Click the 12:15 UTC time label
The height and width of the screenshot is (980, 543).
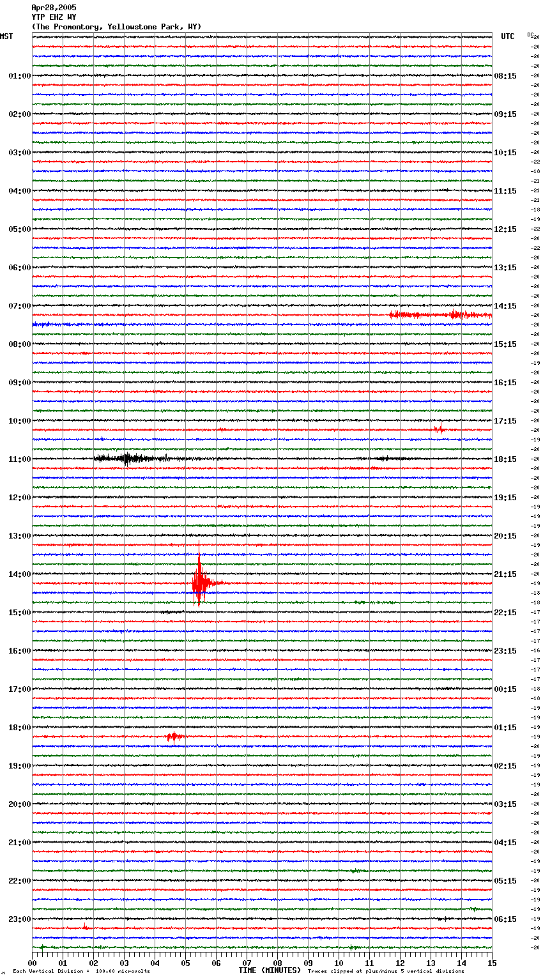point(505,229)
